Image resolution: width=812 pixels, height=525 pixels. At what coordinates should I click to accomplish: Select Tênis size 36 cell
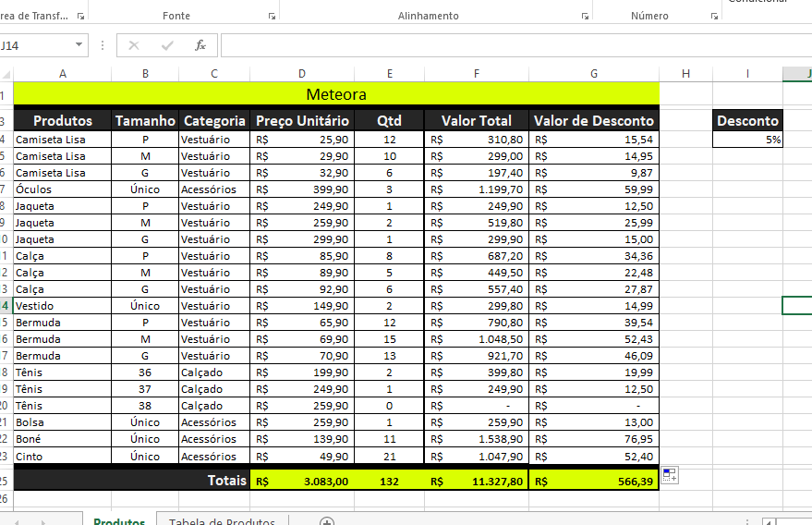pyautogui.click(x=146, y=372)
